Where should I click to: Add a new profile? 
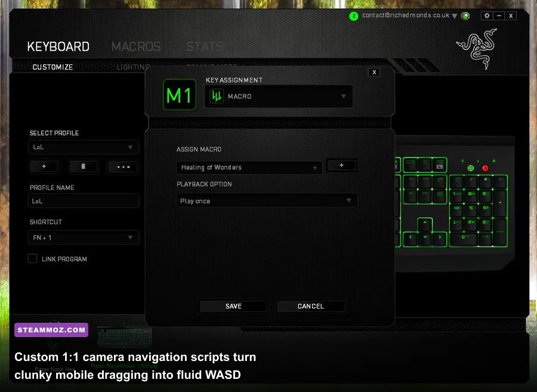click(44, 166)
